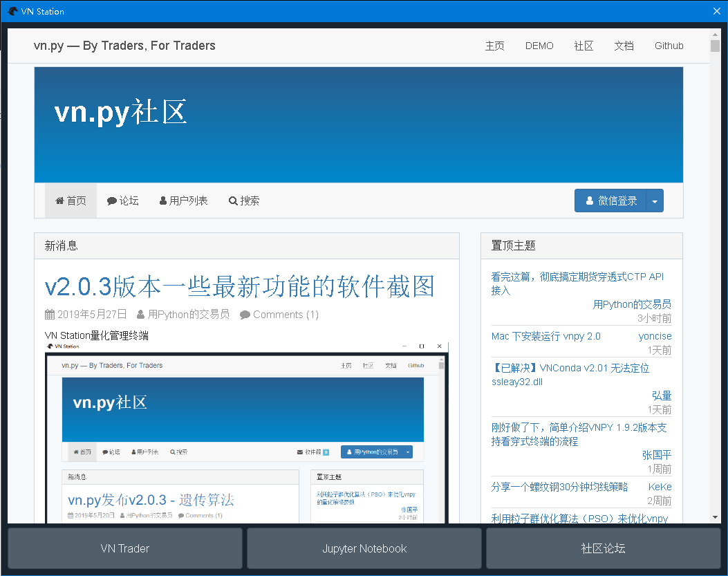This screenshot has width=728, height=576.
Task: Open topic 利用粒子群优化算法（PSO）来优化vnpy
Action: click(x=579, y=518)
